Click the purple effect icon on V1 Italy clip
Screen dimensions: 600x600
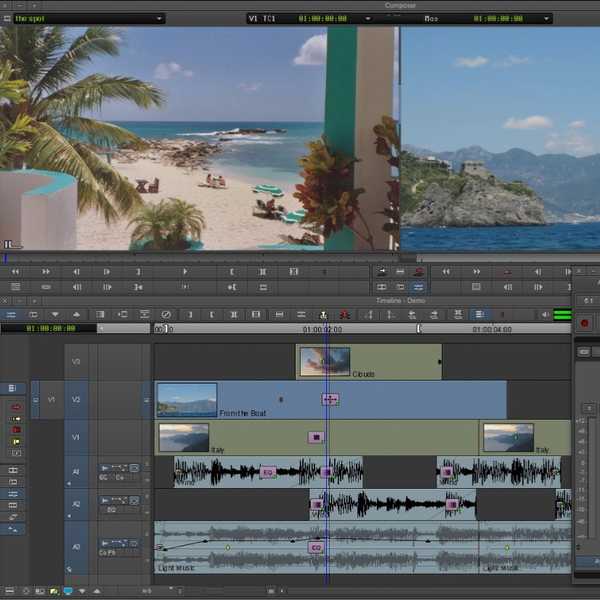pyautogui.click(x=316, y=437)
